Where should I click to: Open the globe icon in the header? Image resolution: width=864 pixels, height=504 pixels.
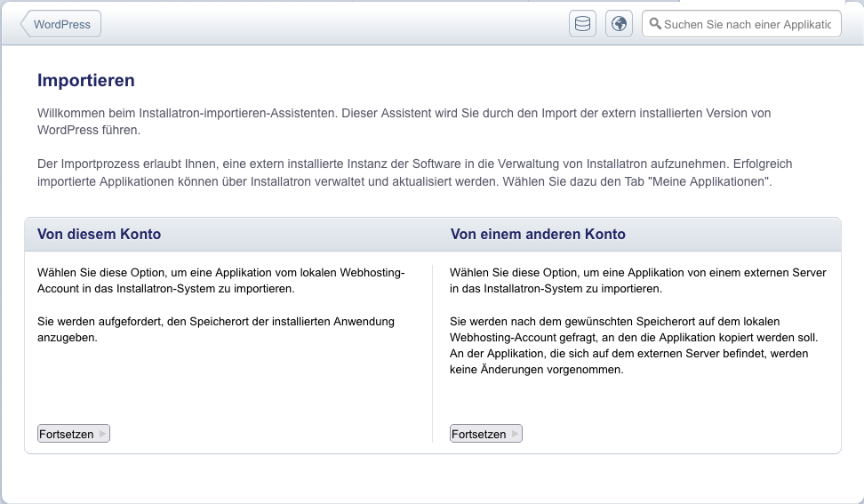619,24
